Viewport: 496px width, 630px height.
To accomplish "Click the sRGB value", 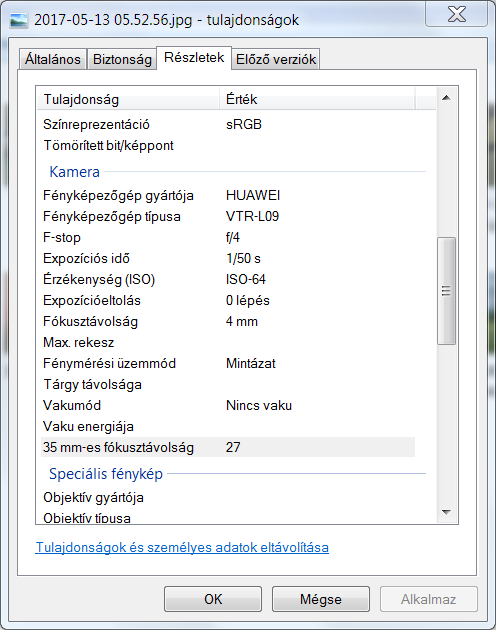I will [244, 124].
